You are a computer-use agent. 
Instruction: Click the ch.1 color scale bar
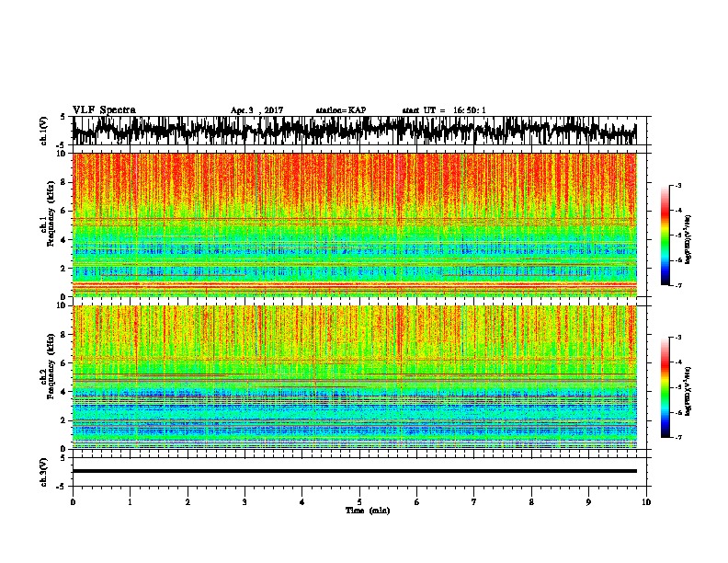[x=665, y=236]
